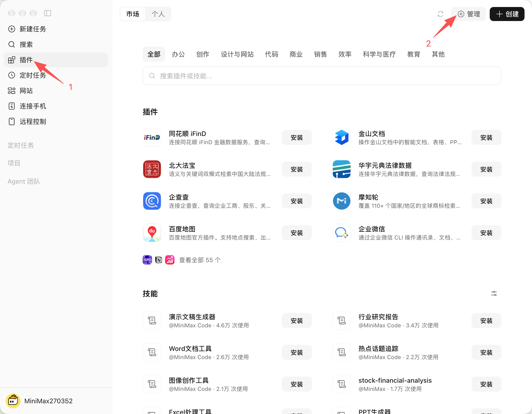Viewport: 532px width, 414px height.
Task: Click the pink chart icon beside 查看全部
Action: pyautogui.click(x=170, y=260)
